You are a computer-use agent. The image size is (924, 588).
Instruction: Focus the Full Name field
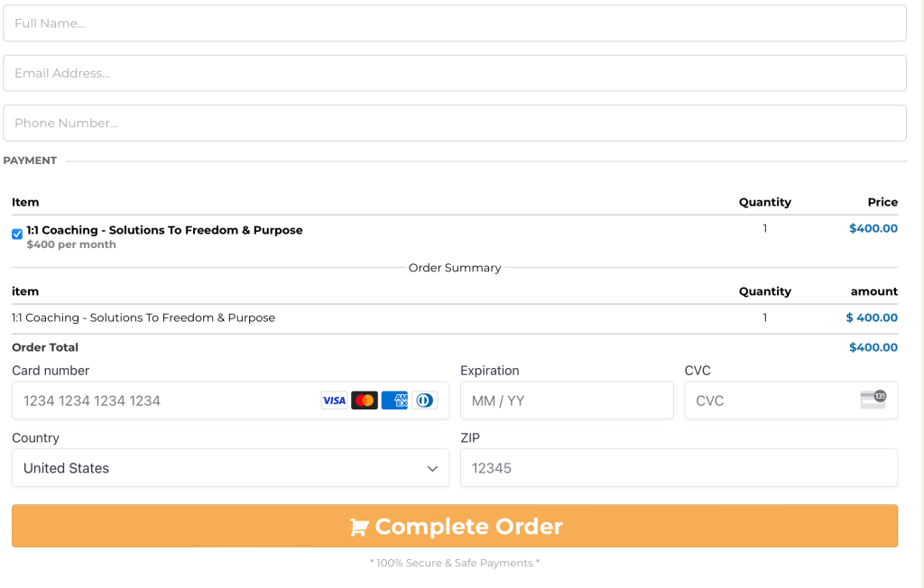[455, 23]
